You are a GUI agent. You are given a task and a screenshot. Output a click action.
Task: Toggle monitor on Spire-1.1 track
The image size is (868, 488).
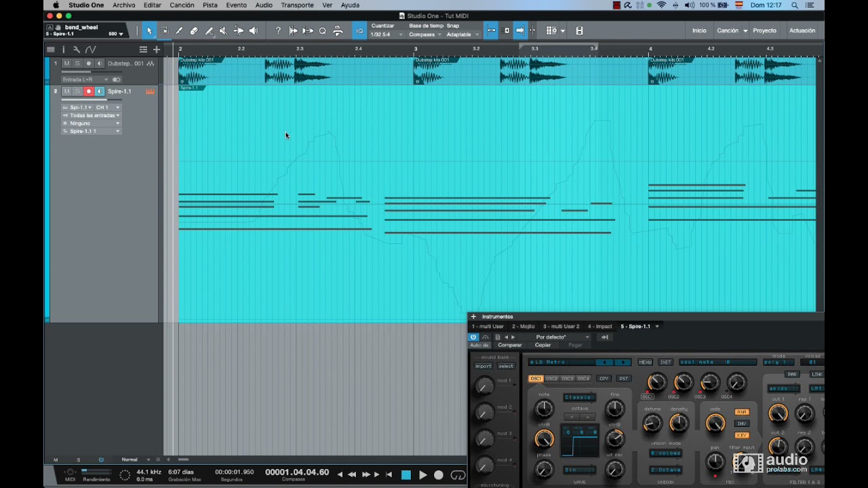tap(100, 91)
